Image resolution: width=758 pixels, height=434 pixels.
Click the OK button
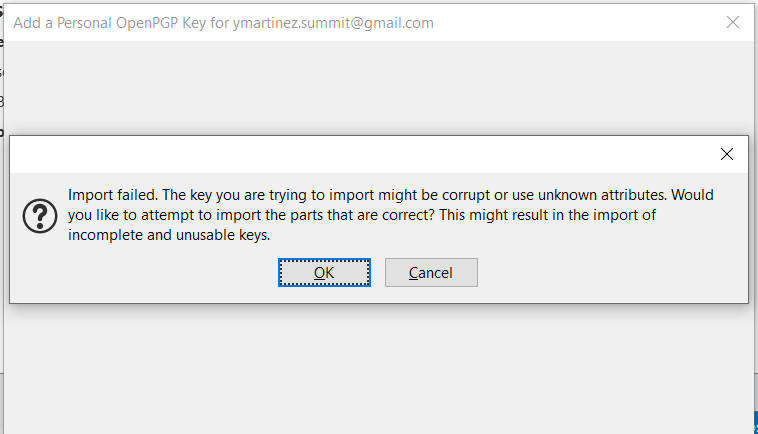[324, 273]
